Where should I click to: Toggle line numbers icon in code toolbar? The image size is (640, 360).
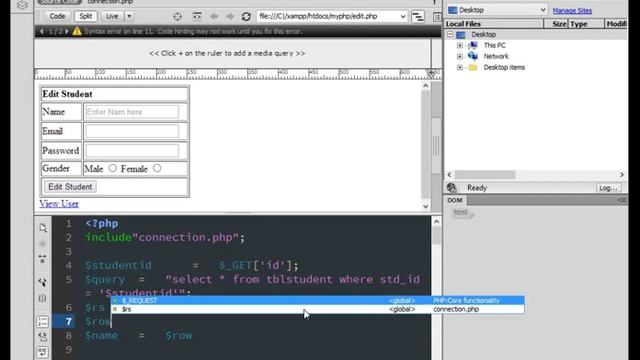pyautogui.click(x=42, y=322)
